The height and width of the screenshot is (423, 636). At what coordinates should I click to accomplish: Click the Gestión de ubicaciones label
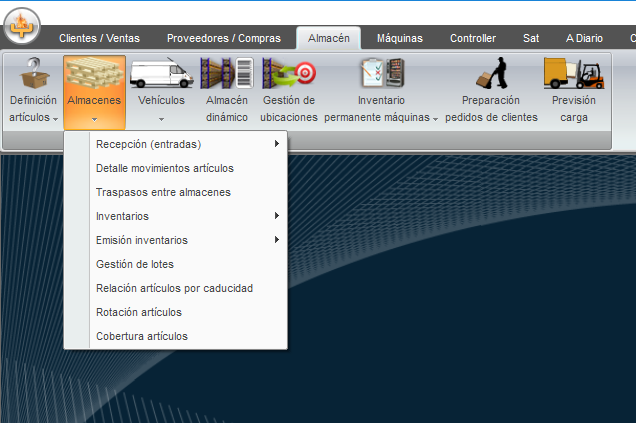[289, 109]
